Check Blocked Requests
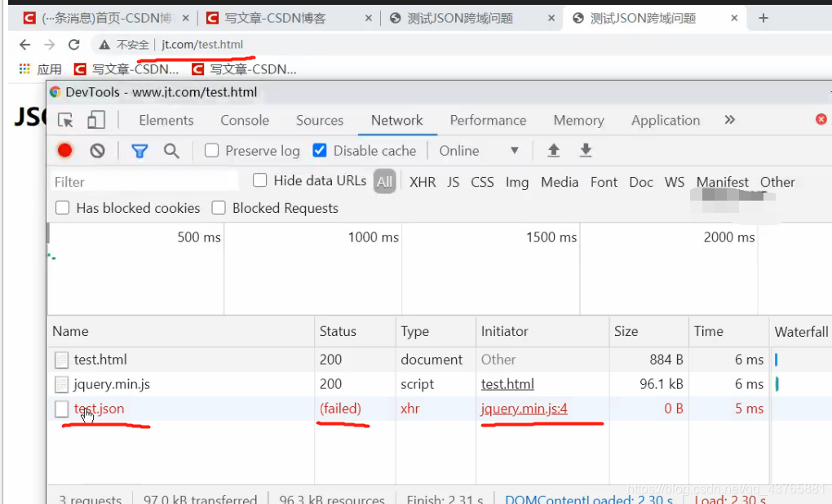The height and width of the screenshot is (504, 832). 219,208
